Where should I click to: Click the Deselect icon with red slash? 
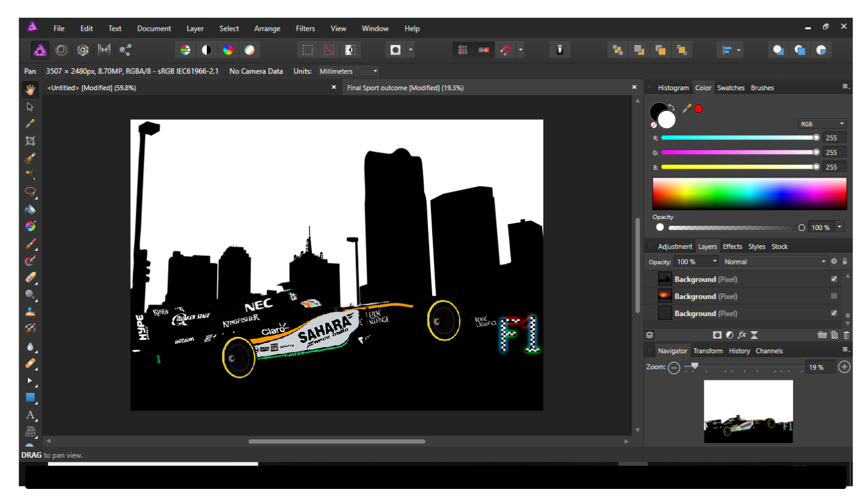tap(329, 50)
